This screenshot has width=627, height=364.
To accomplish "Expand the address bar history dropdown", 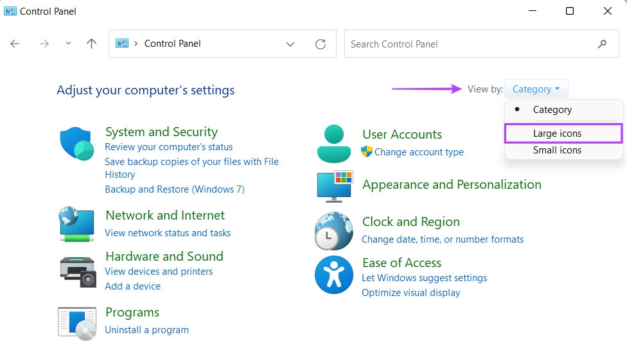I will 290,44.
